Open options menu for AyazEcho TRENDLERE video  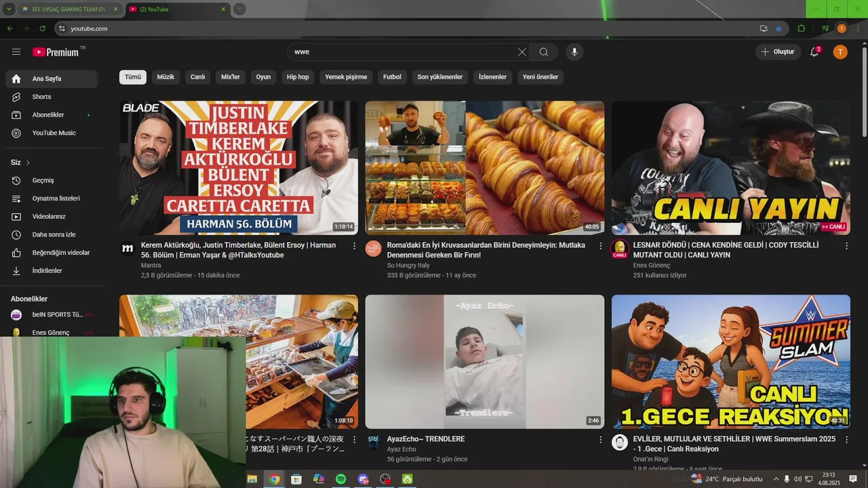point(600,440)
